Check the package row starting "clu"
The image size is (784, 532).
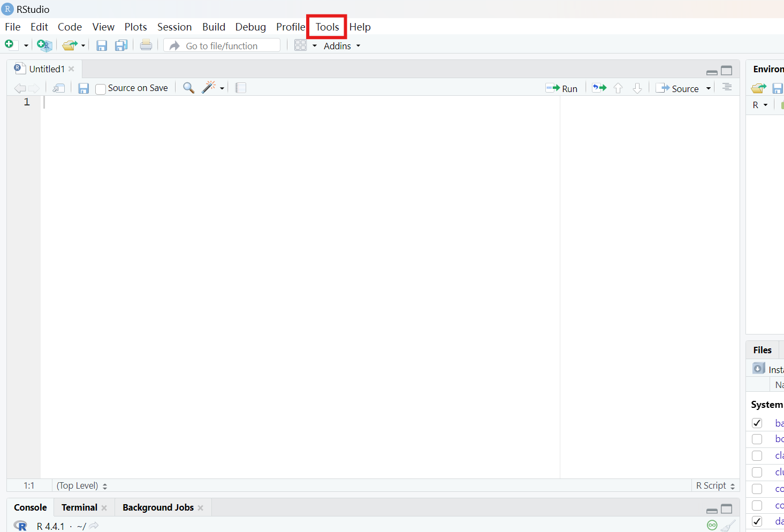point(757,472)
